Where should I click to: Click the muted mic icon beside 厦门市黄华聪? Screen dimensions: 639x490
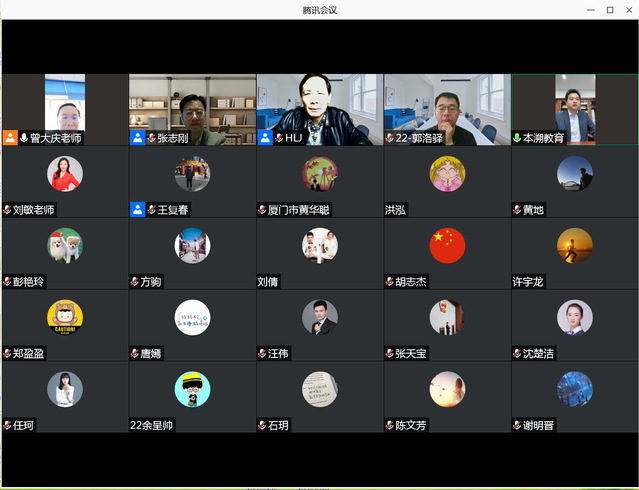[262, 210]
